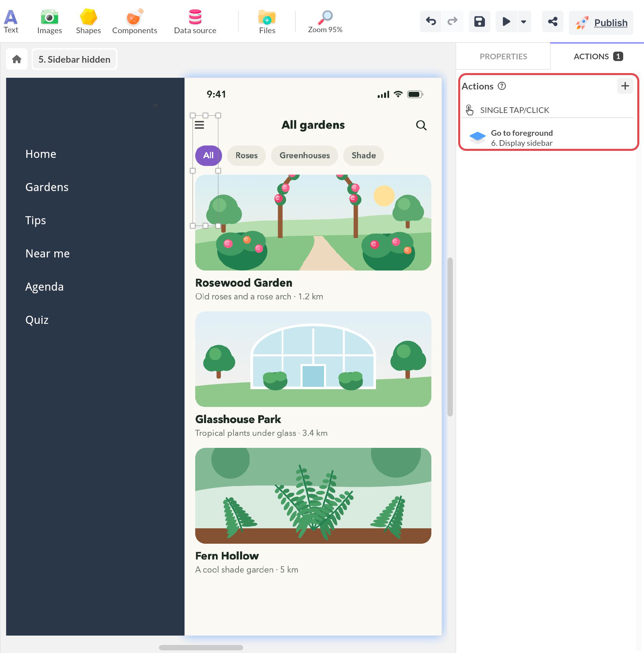Select the Fern Hollow image
This screenshot has width=644, height=653.
coord(313,495)
